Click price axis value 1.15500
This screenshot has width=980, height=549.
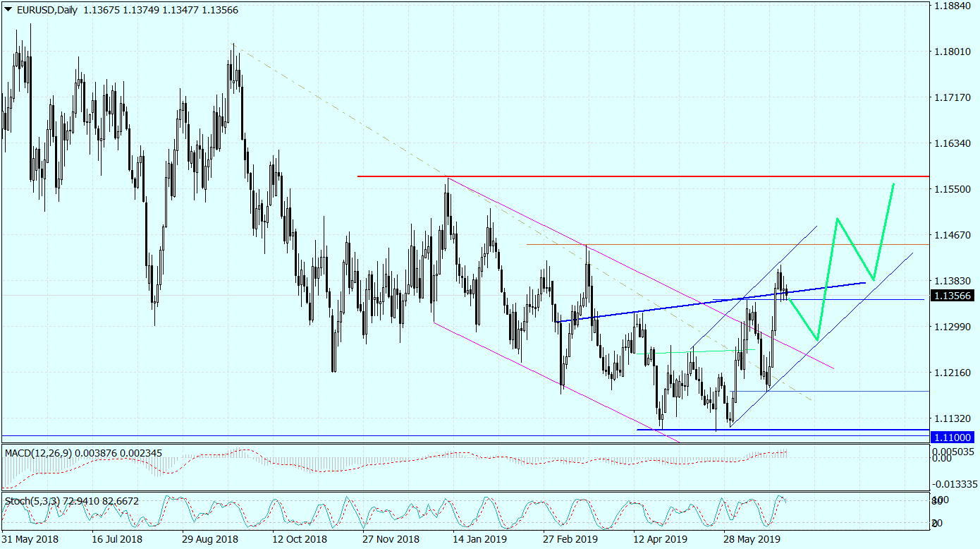point(954,189)
